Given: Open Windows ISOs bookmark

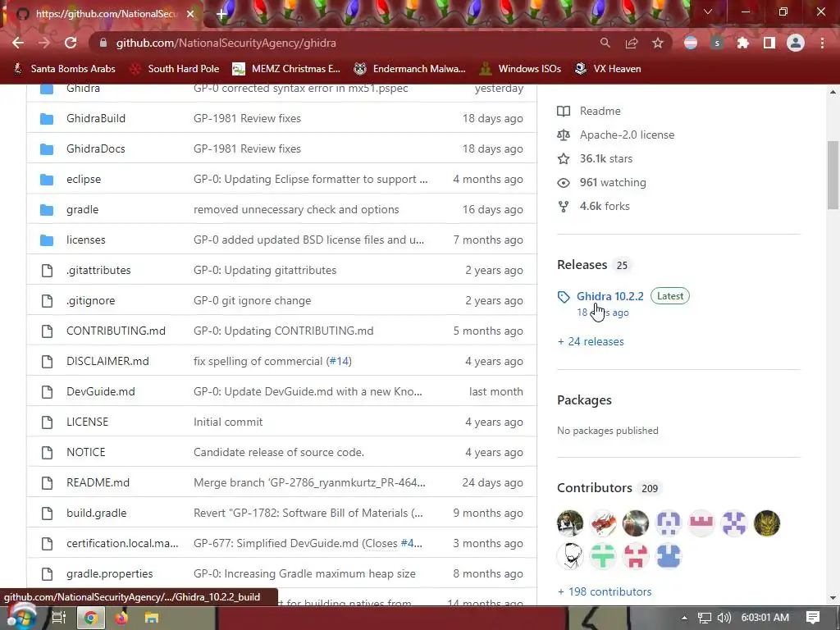Looking at the screenshot, I should (520, 69).
